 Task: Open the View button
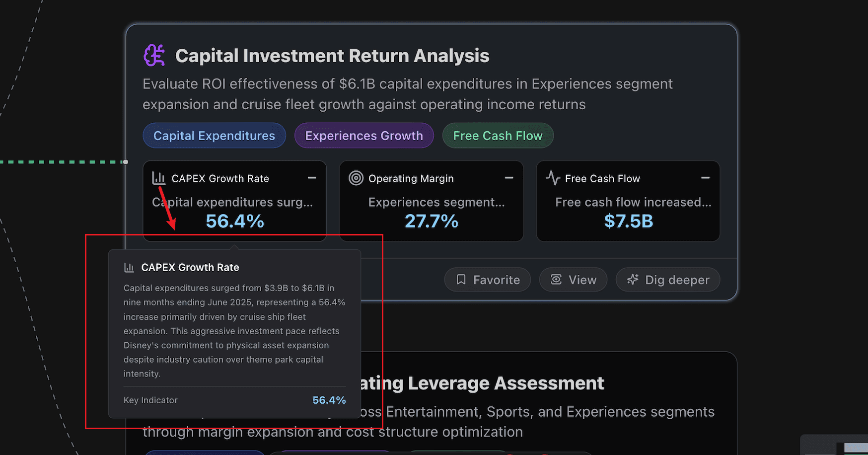[573, 280]
